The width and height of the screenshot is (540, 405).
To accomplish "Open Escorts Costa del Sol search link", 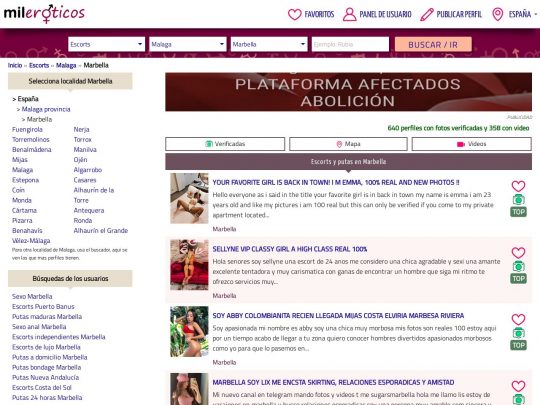I will (x=42, y=388).
